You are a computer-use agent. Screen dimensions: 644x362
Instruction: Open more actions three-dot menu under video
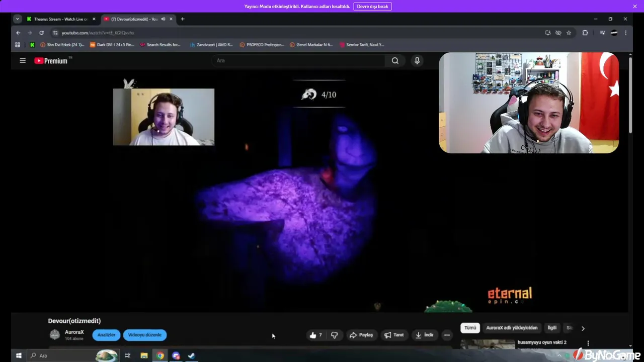(x=447, y=335)
